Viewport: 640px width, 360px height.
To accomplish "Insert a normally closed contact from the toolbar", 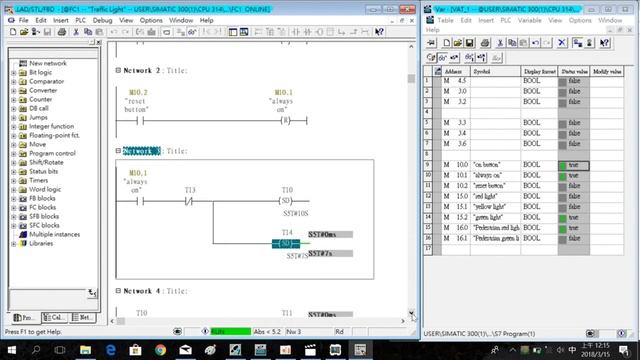I will (307, 32).
